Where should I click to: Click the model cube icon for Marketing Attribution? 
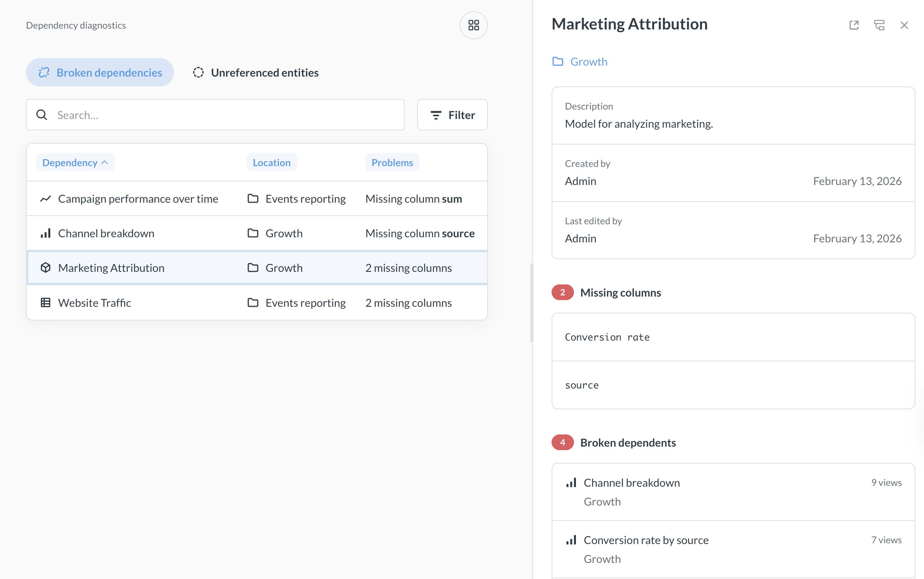(46, 268)
